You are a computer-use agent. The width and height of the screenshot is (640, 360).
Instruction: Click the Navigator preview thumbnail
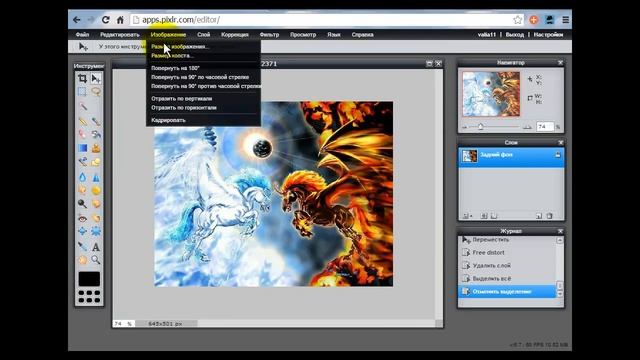(x=491, y=94)
